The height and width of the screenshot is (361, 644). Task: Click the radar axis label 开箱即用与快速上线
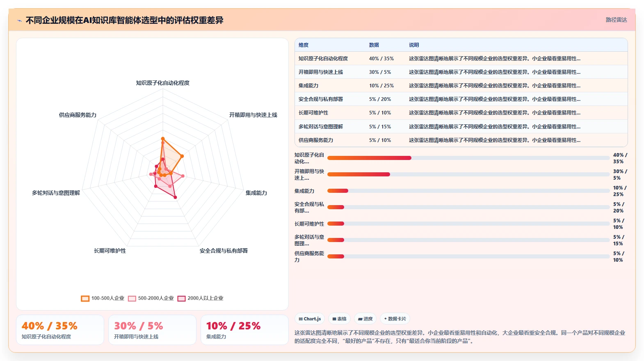tap(253, 115)
